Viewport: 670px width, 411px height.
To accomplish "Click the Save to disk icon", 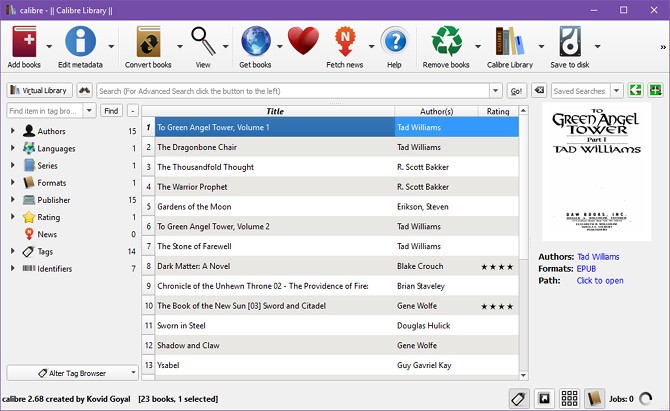I will 570,41.
